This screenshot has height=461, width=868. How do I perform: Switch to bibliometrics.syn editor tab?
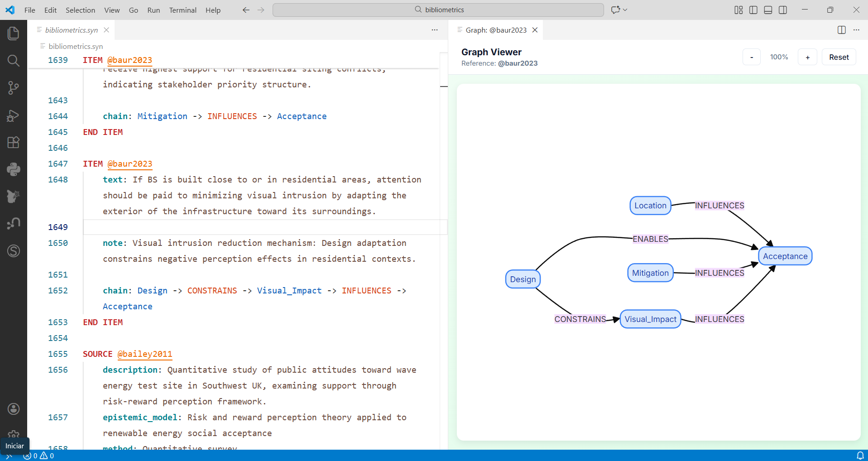pyautogui.click(x=71, y=30)
